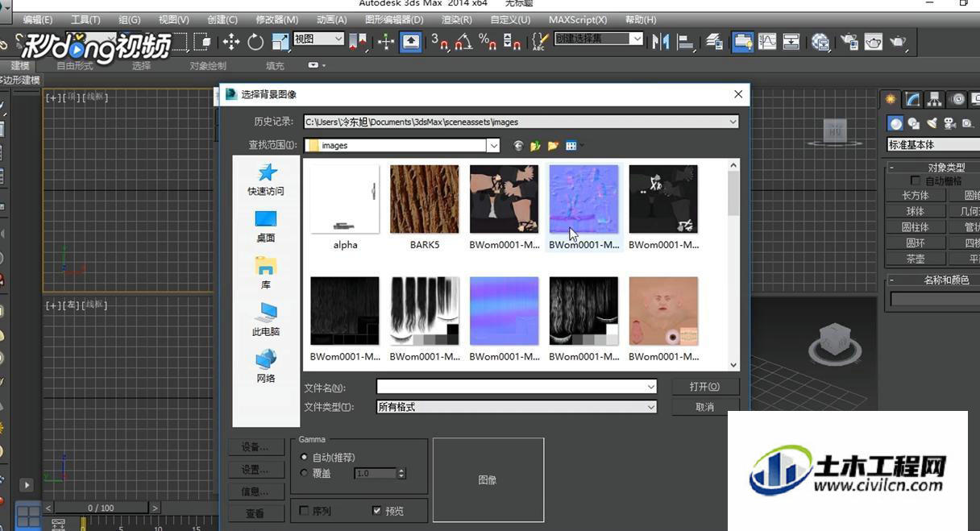Select the Scale tool in main toolbar

tap(280, 42)
